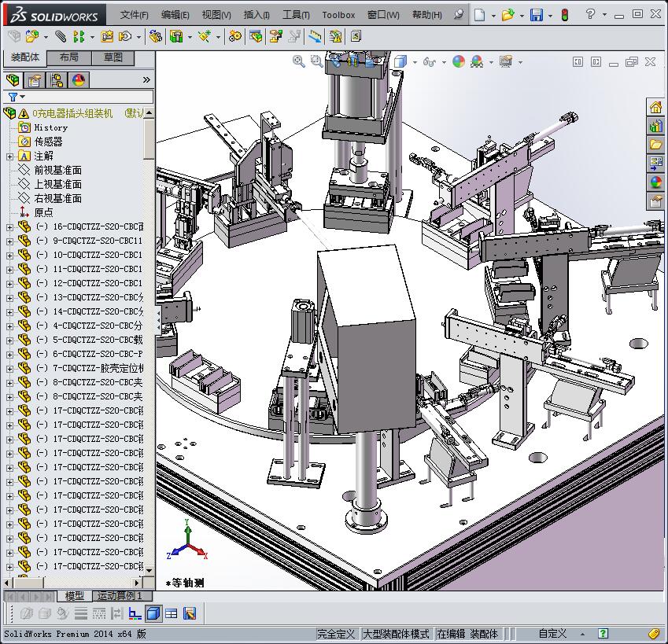Open the 插入 (Insert) menu
668x644 pixels.
(256, 15)
